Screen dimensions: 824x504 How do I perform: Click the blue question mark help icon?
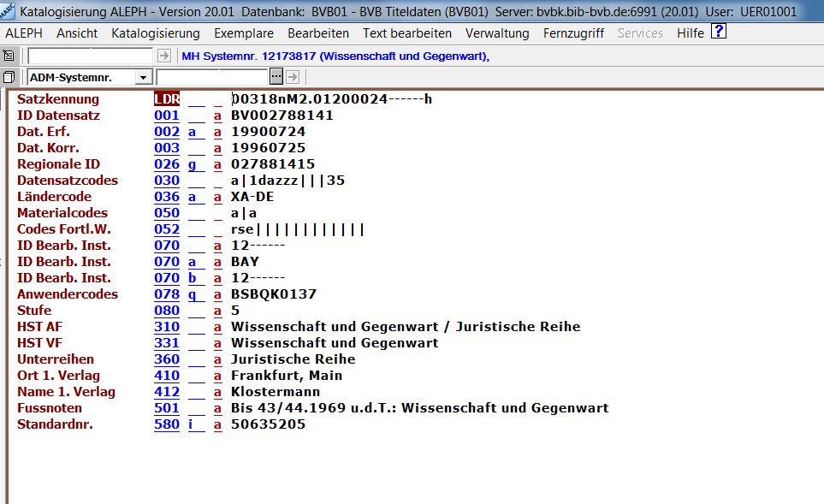point(719,33)
